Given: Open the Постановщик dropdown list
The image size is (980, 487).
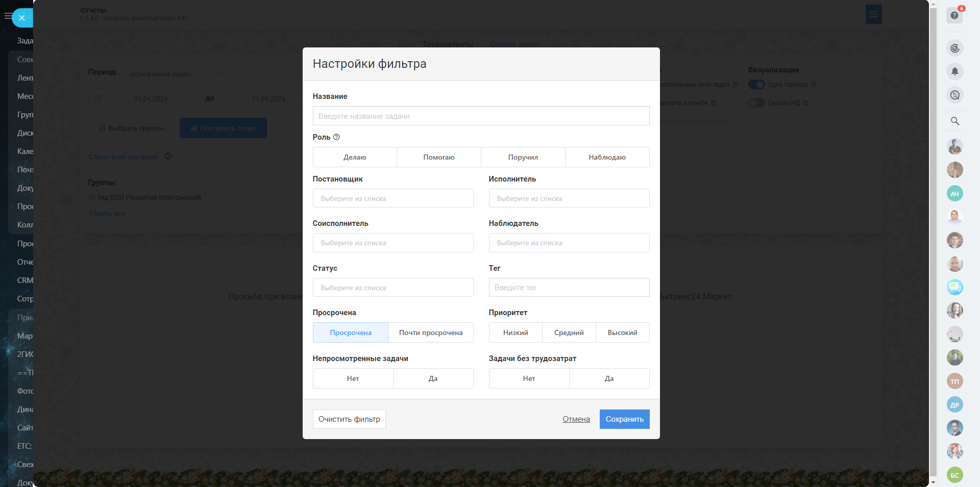Looking at the screenshot, I should click(393, 198).
